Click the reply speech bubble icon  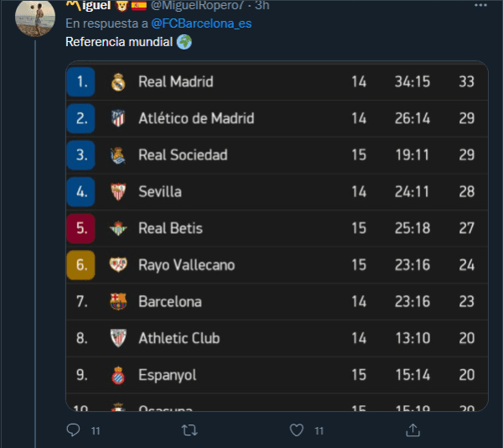click(74, 430)
